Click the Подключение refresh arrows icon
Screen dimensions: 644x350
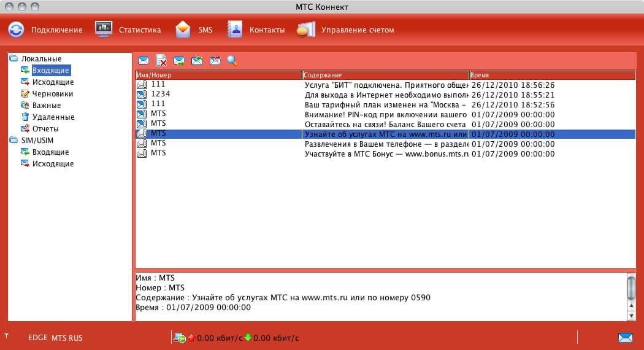[17, 30]
